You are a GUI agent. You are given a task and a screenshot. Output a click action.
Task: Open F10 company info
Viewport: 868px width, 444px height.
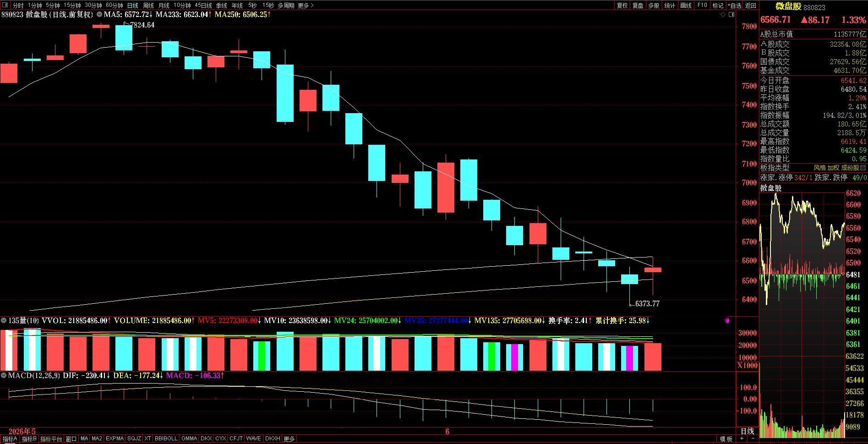point(702,5)
